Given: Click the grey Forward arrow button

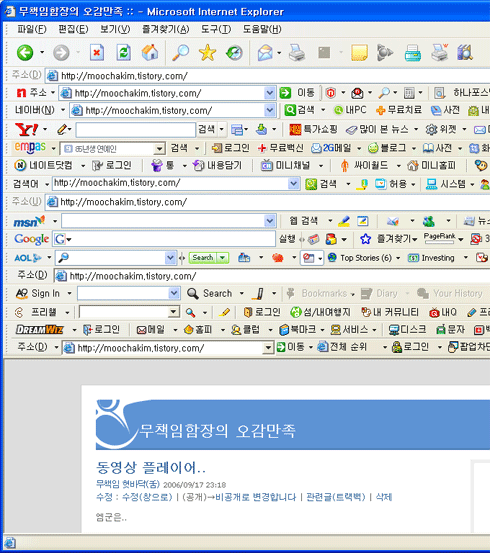Looking at the screenshot, I should point(61,53).
